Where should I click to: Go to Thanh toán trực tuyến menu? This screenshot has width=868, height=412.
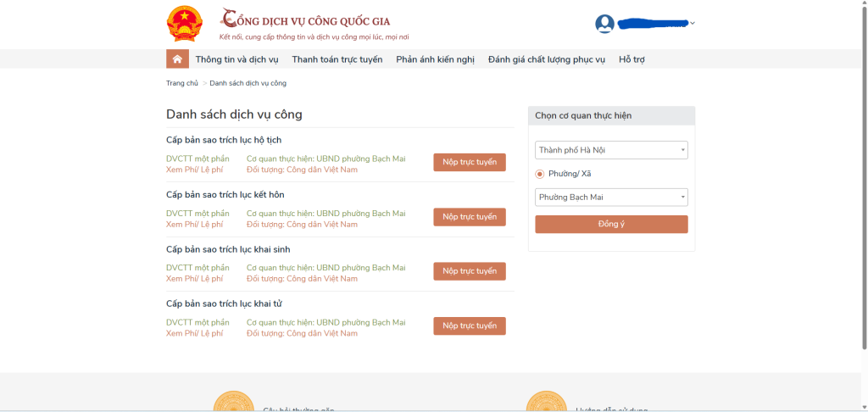tap(337, 59)
